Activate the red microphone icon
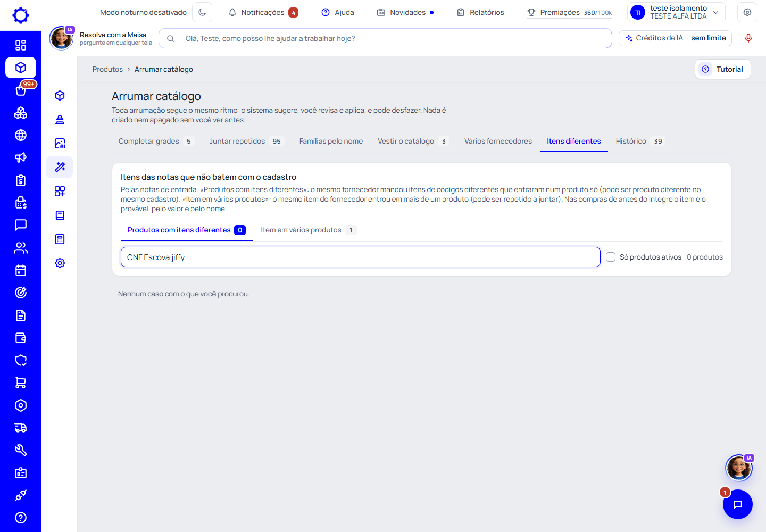 (748, 38)
